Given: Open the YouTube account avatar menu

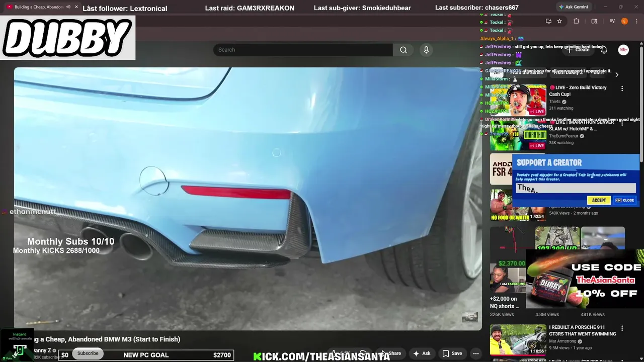Looking at the screenshot, I should (x=623, y=50).
